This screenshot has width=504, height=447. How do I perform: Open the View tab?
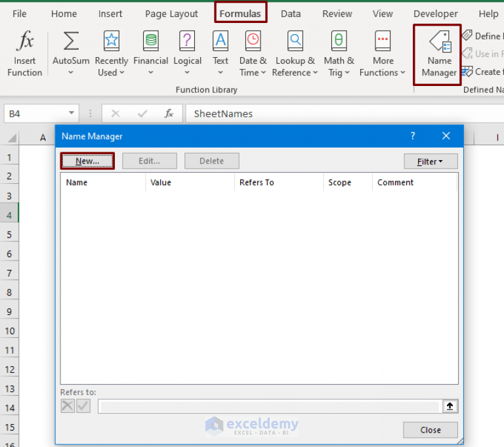[383, 14]
